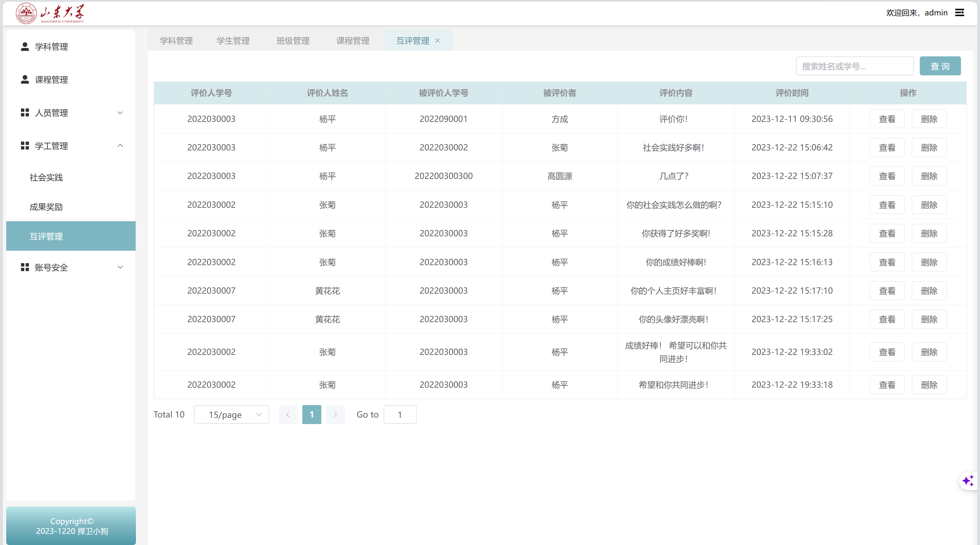The image size is (980, 545).
Task: Open the hamburger menu icon beside admin
Action: click(x=959, y=12)
